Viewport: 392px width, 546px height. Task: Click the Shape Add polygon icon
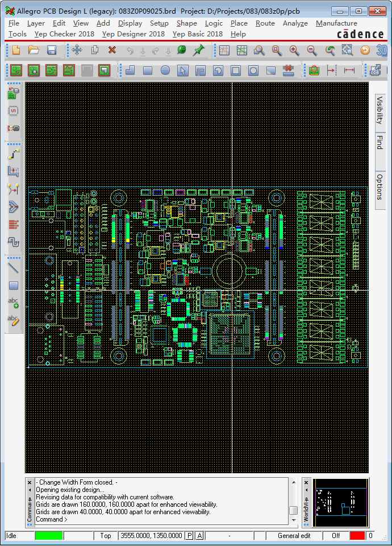point(130,71)
